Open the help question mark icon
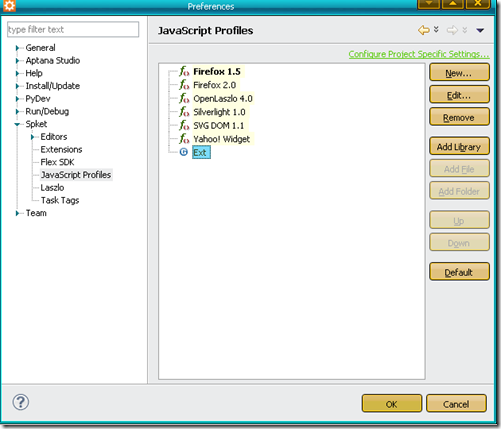This screenshot has height=429, width=501. coord(21,402)
